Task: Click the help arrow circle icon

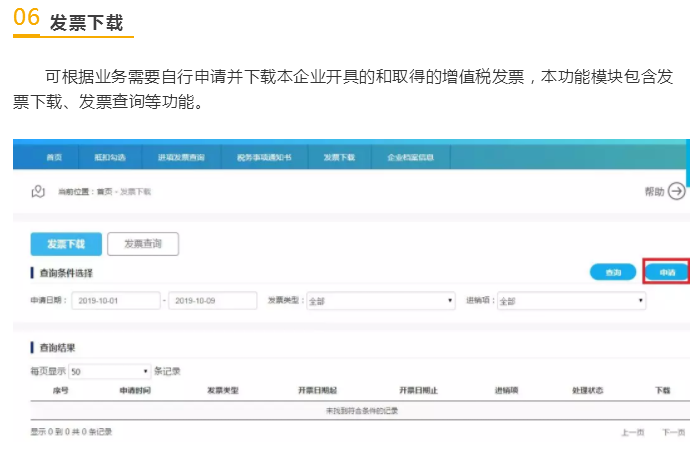Action: (677, 191)
